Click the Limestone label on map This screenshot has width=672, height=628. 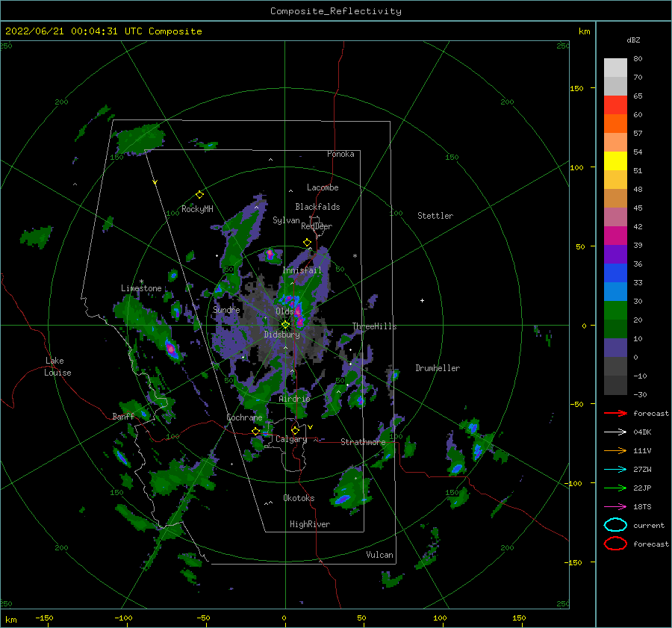click(141, 288)
